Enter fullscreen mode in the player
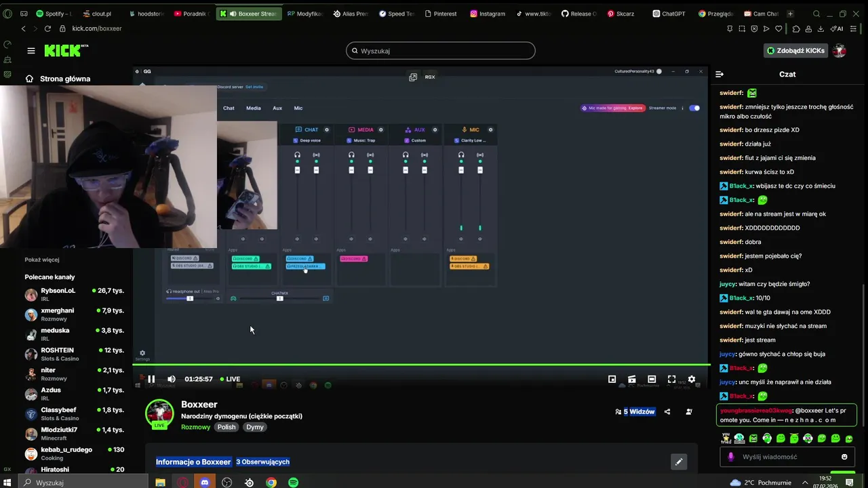 pyautogui.click(x=671, y=380)
